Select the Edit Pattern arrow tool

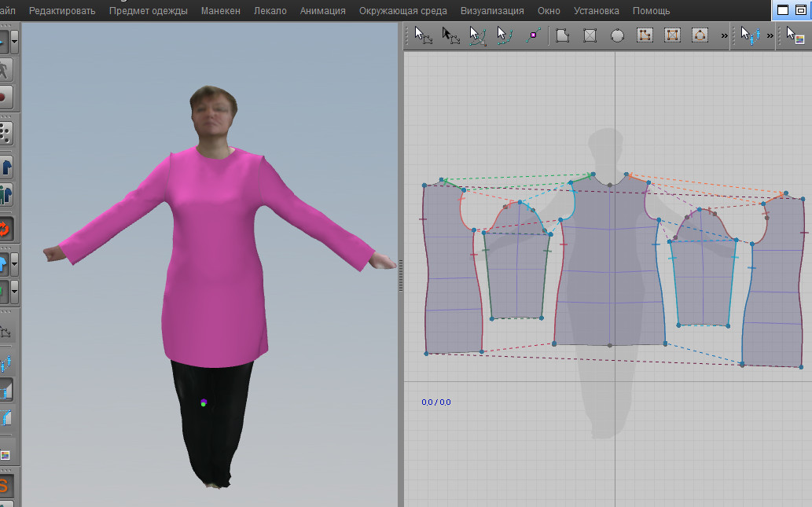(x=423, y=35)
